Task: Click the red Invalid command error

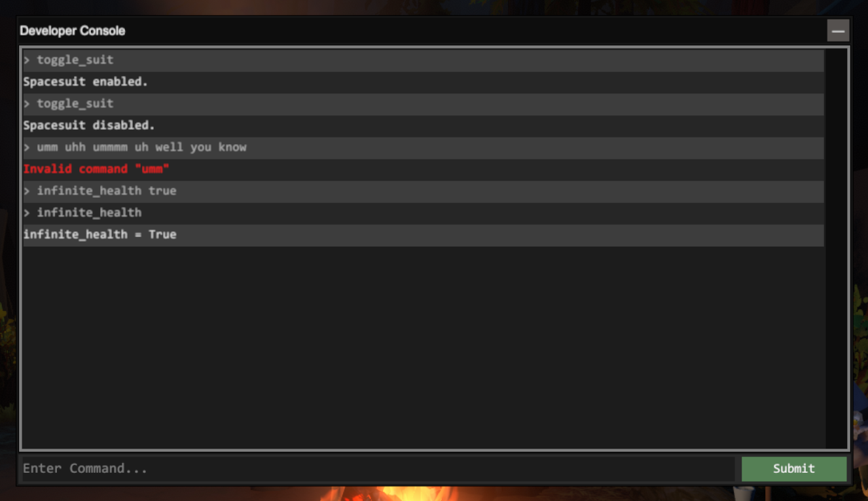Action: pos(96,169)
